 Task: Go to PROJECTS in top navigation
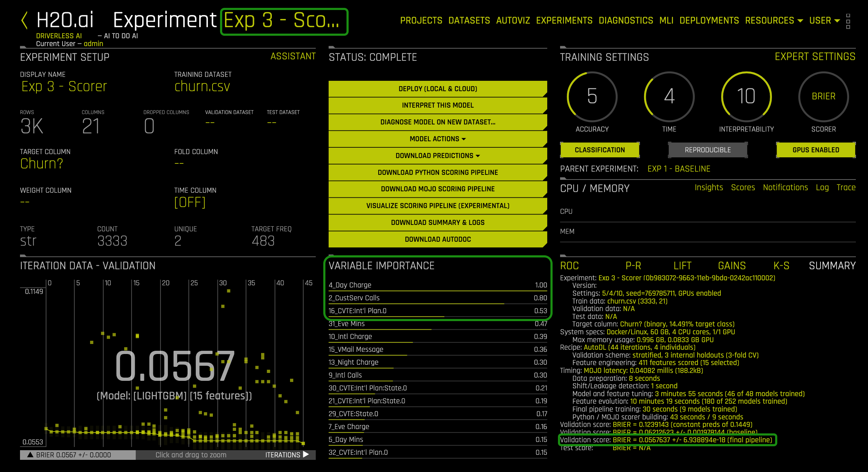pyautogui.click(x=421, y=20)
